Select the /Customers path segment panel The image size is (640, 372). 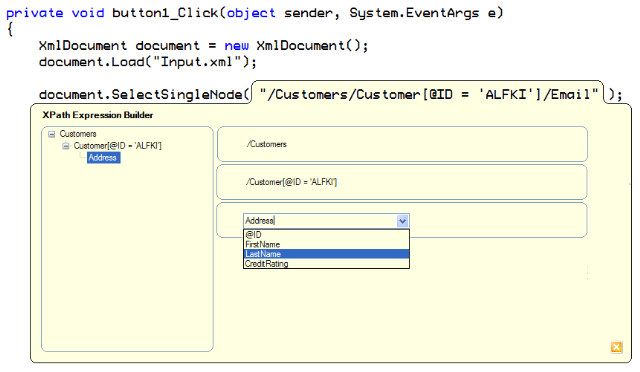[402, 144]
